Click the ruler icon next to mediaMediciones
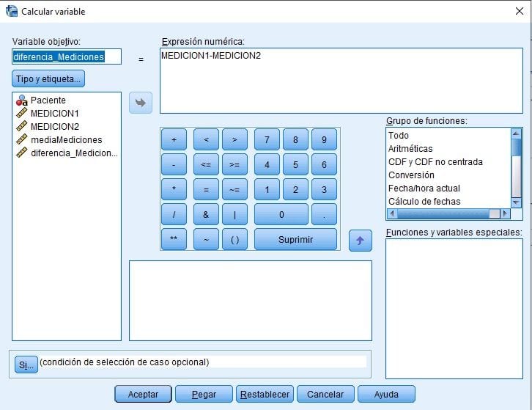The width and height of the screenshot is (532, 410). point(22,139)
